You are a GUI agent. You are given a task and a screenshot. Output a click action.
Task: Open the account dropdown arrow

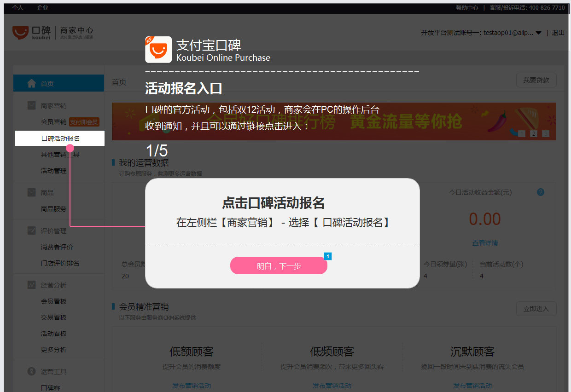[x=539, y=33]
